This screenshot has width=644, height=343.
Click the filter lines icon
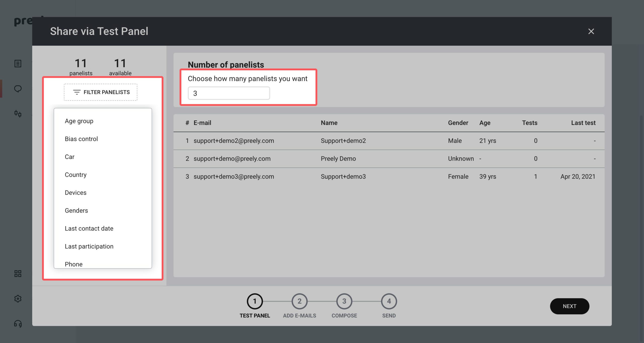point(77,92)
